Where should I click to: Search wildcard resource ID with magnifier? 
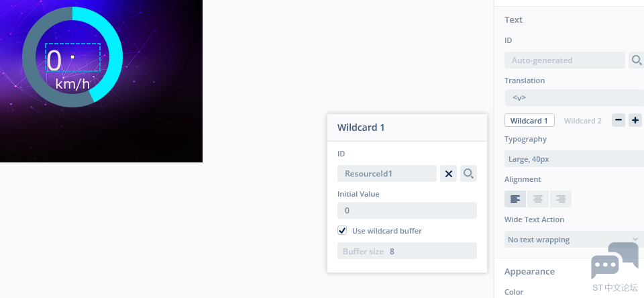coord(468,174)
